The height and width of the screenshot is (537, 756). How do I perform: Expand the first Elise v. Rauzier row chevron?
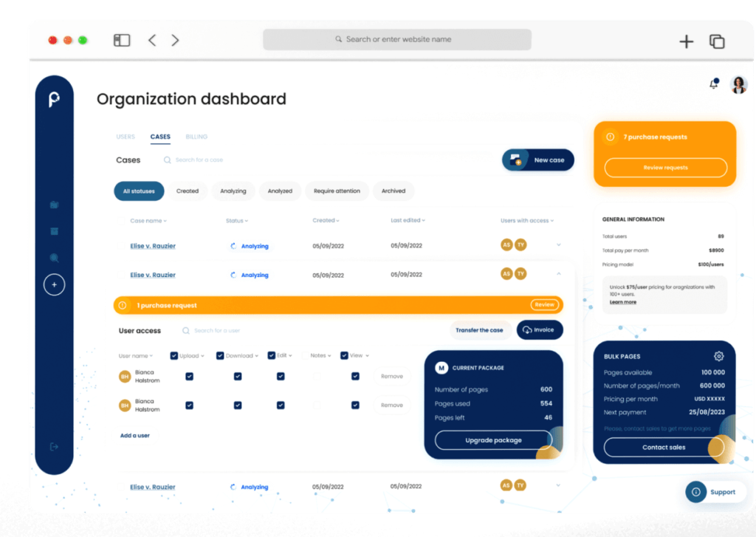pos(559,245)
